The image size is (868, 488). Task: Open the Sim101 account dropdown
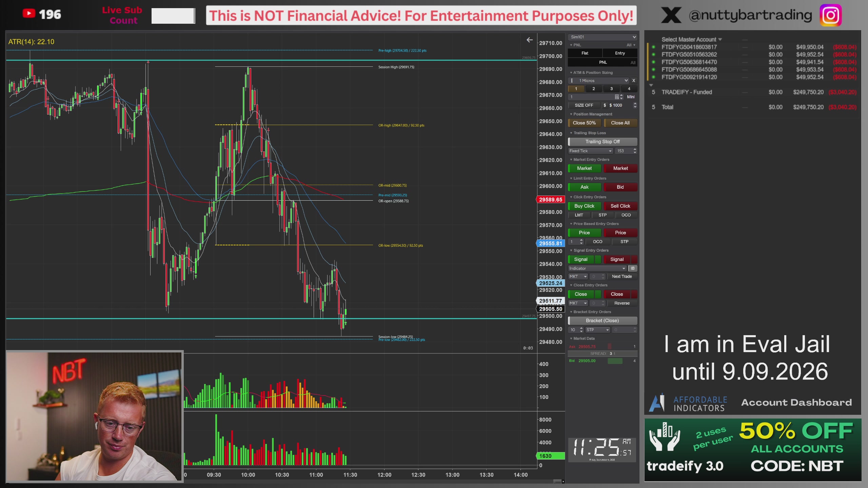pos(603,37)
